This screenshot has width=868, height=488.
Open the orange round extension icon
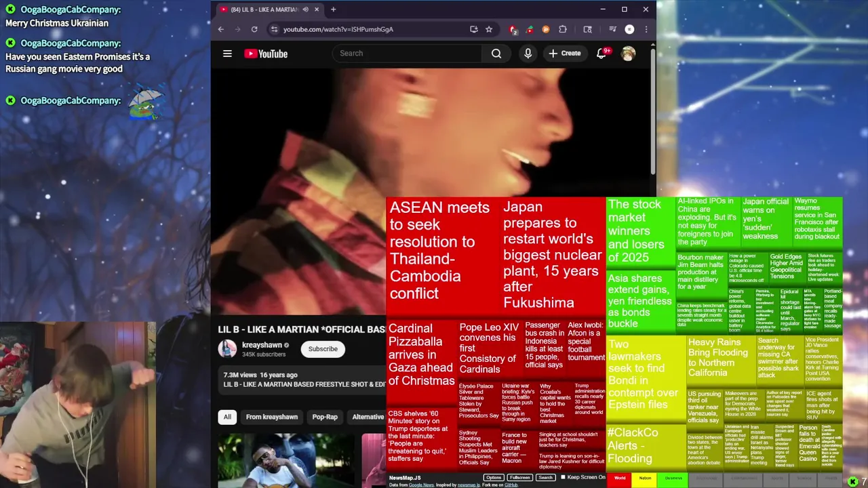pos(545,29)
